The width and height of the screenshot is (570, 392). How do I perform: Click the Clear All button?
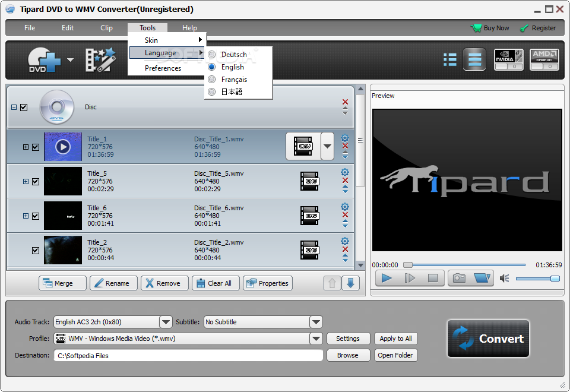click(x=216, y=283)
